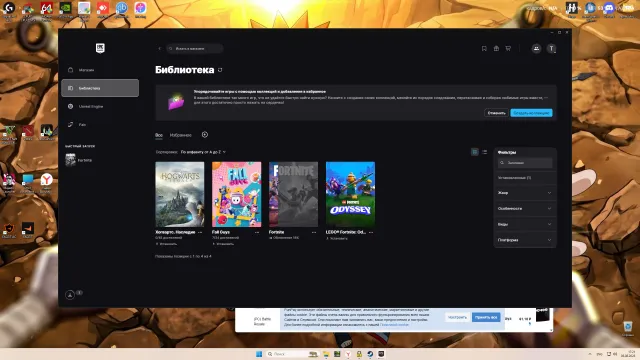Open the three-dot menu for Hogwarts Legacy
Screen dimensions: 640x360
[200, 232]
